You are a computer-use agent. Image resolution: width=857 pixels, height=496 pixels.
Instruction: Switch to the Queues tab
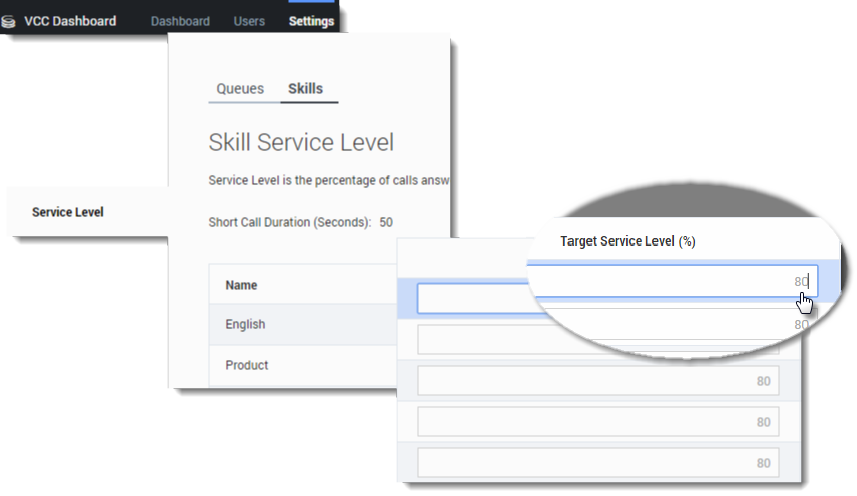coord(240,89)
